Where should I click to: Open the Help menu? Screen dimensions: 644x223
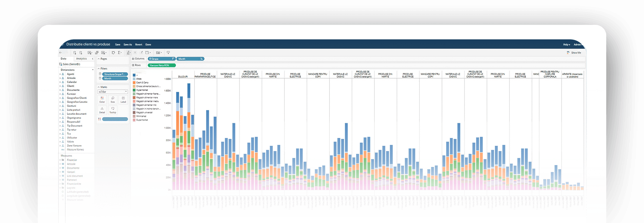click(566, 45)
